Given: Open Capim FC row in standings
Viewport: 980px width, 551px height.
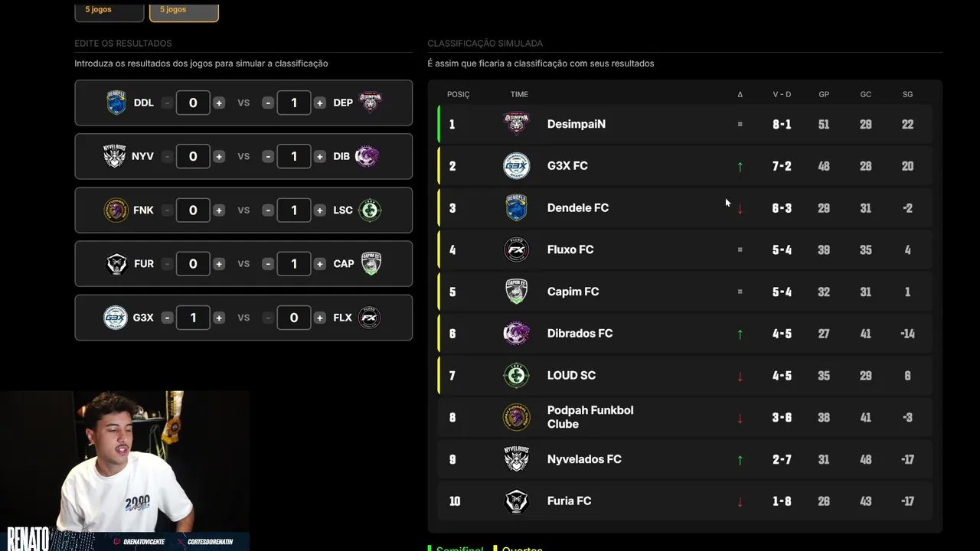Looking at the screenshot, I should [x=684, y=292].
